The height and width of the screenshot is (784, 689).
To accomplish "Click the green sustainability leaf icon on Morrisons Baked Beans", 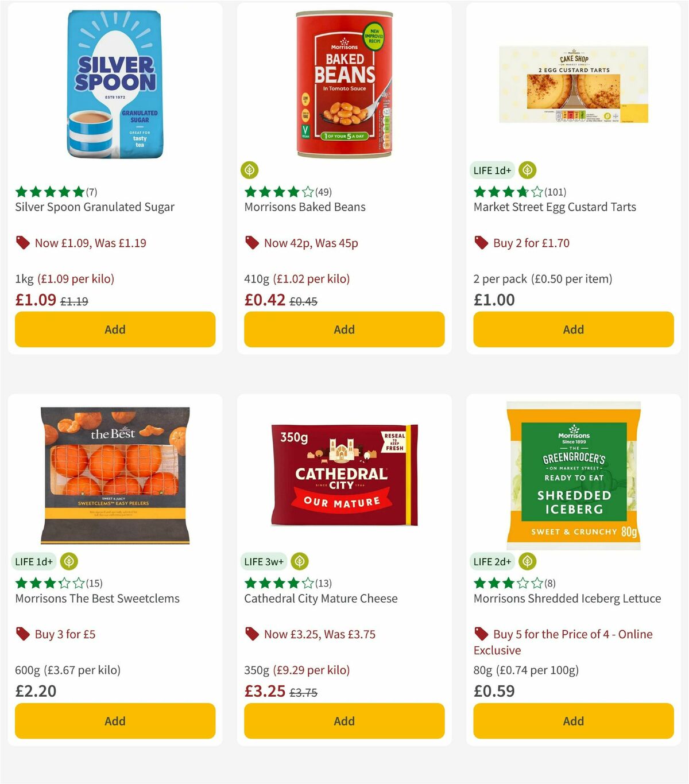I will [x=250, y=170].
